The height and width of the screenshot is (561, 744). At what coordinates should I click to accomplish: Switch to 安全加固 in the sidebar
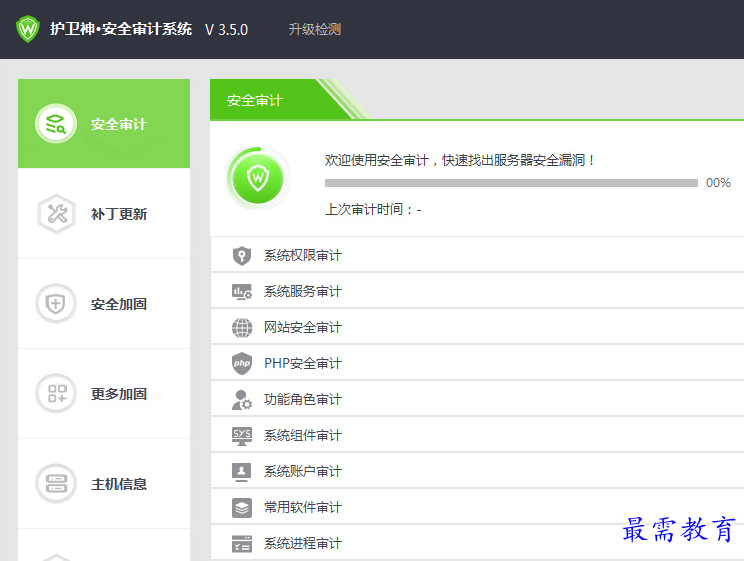tap(119, 304)
